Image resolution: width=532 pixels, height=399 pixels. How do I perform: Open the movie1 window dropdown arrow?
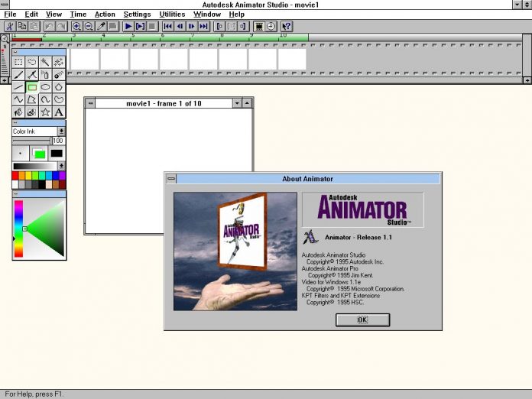[x=237, y=103]
